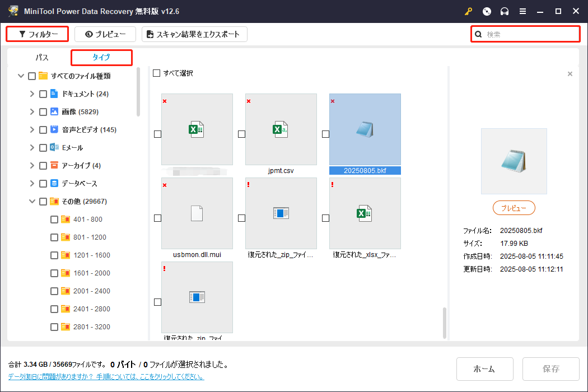Viewport: 588px width, 392px height.
Task: Click the Eメール Outlook icon
Action: pyautogui.click(x=54, y=147)
